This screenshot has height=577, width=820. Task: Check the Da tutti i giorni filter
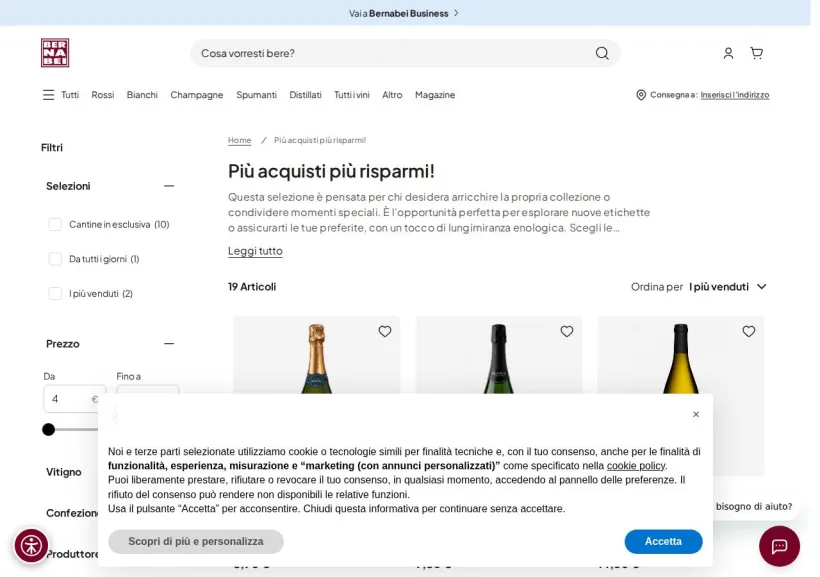tap(55, 259)
